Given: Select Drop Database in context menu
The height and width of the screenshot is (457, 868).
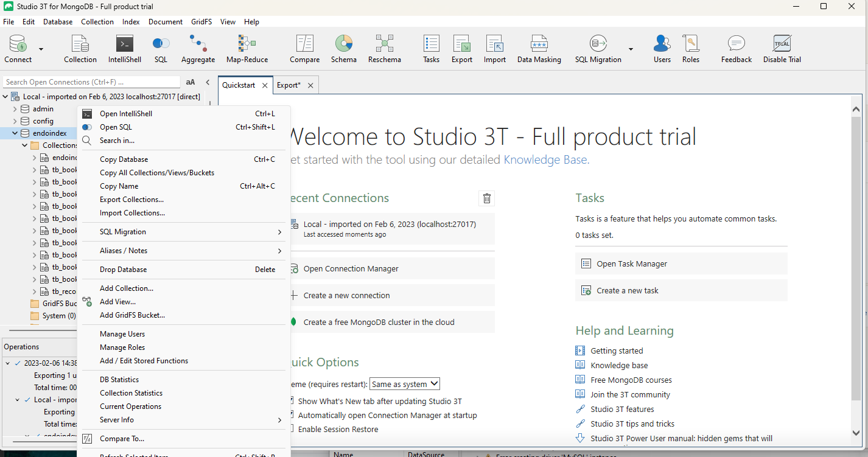Looking at the screenshot, I should (184, 270).
